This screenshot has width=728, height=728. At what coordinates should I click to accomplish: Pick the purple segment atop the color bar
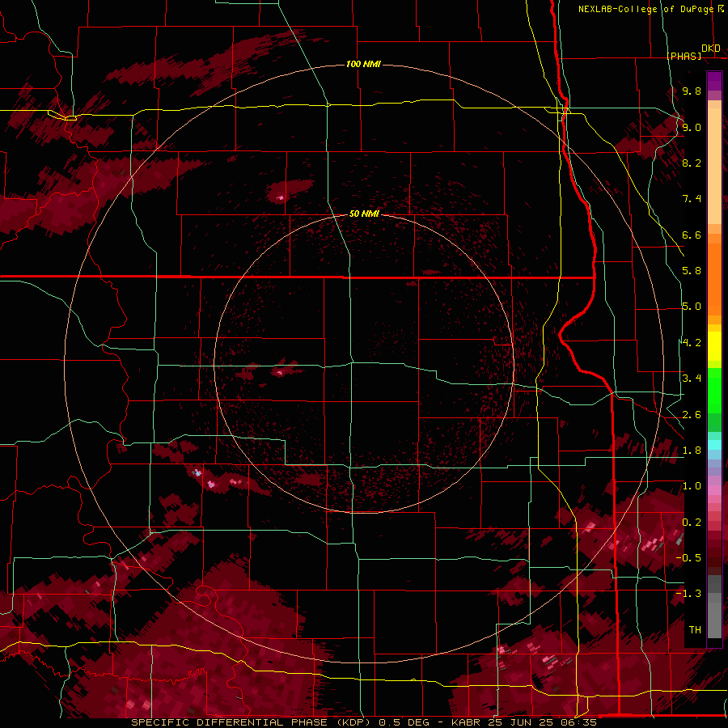[714, 81]
